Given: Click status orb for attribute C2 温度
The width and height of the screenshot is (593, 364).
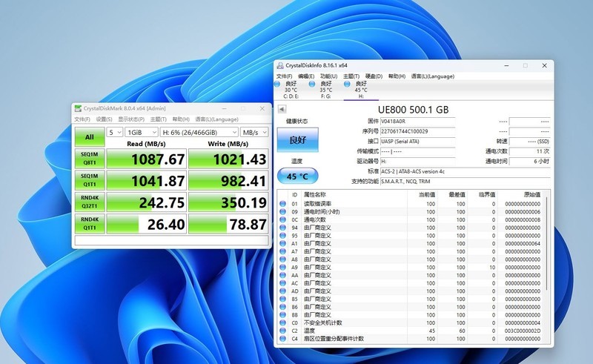Looking at the screenshot, I should [283, 331].
